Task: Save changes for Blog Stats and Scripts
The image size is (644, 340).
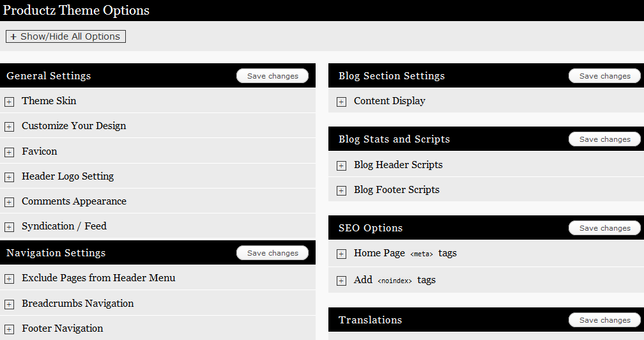Action: coord(604,139)
